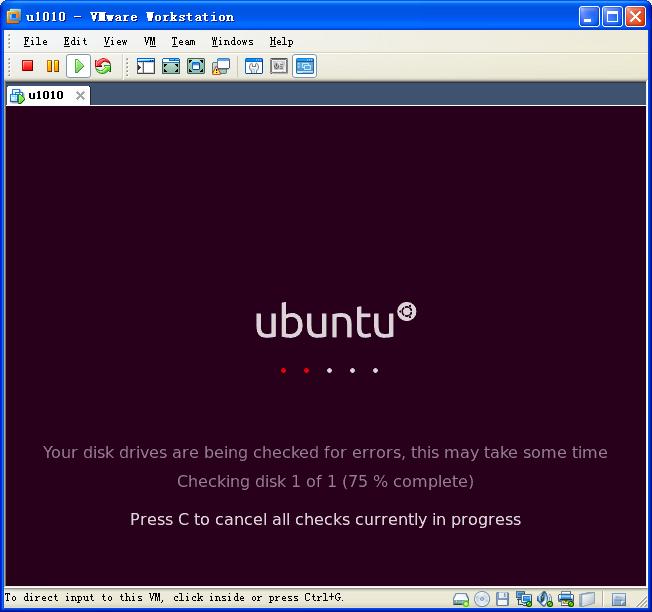
Task: Click the Quick Switch mode toolbar icon
Action: 171,66
